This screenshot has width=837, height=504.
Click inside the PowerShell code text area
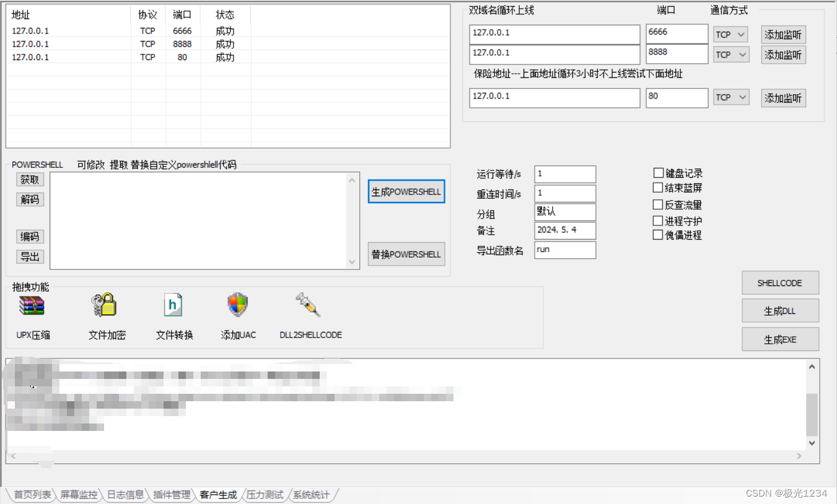pyautogui.click(x=198, y=221)
